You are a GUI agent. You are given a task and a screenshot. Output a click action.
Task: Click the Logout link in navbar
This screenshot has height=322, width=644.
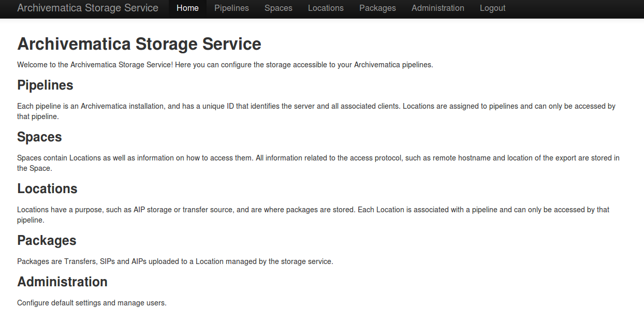tap(492, 8)
